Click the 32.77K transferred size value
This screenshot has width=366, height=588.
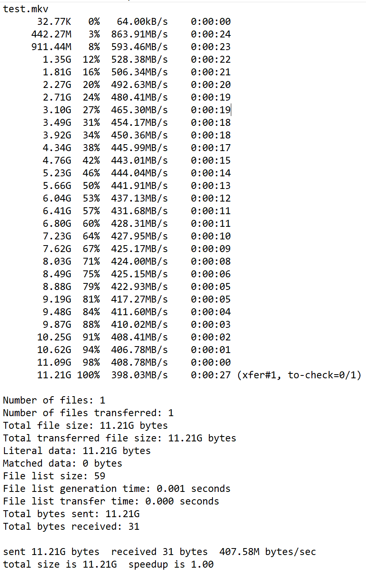[x=54, y=22]
